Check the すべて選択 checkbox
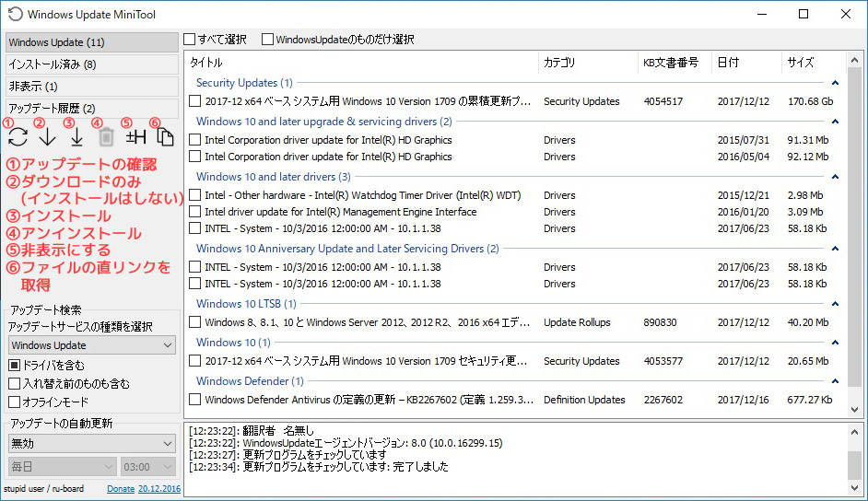The height and width of the screenshot is (501, 868). (190, 40)
